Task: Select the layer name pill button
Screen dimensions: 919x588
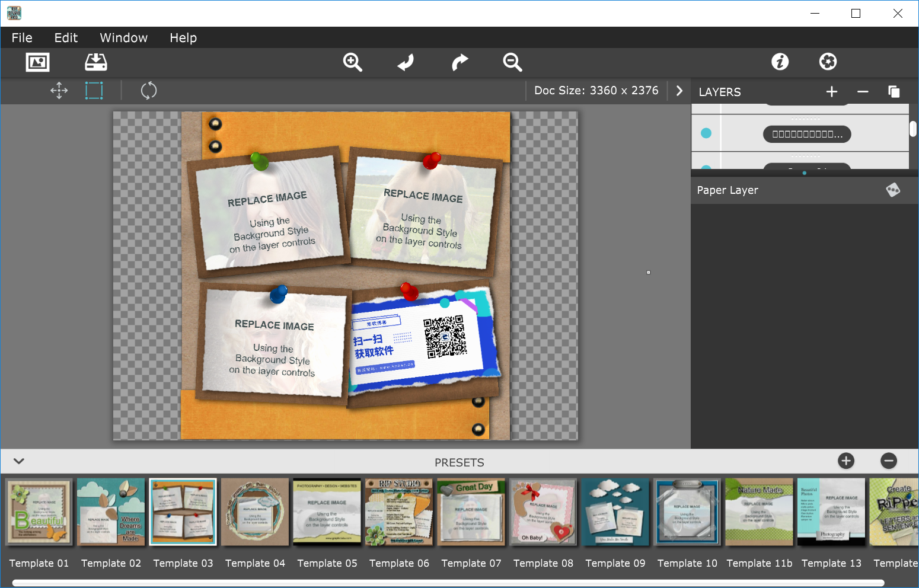Action: 807,134
